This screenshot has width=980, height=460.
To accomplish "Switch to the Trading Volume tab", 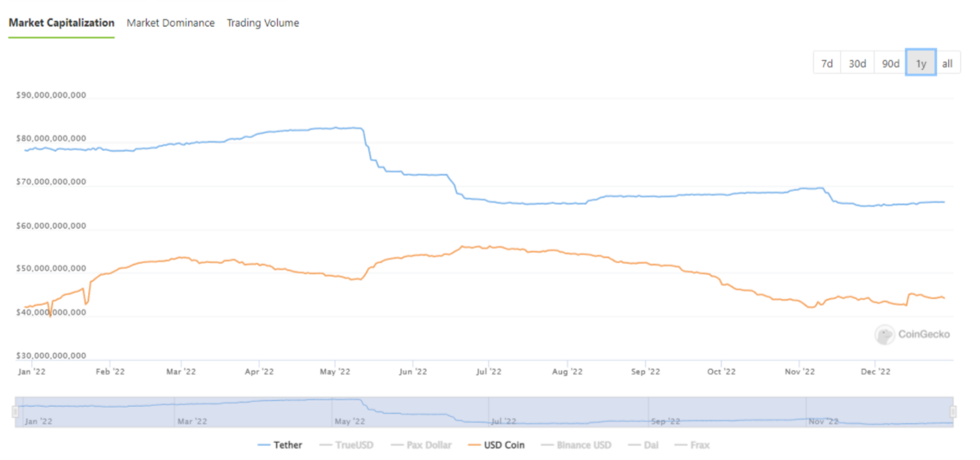I will 263,23.
